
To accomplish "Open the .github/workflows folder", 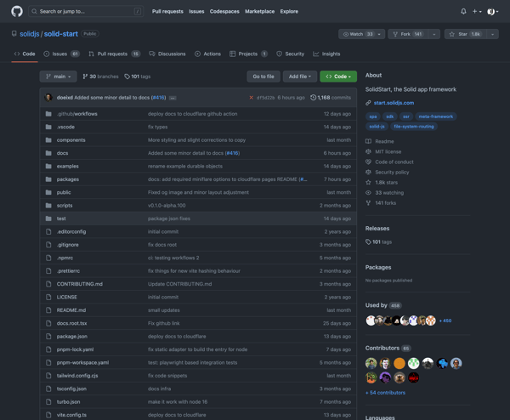I will 77,114.
